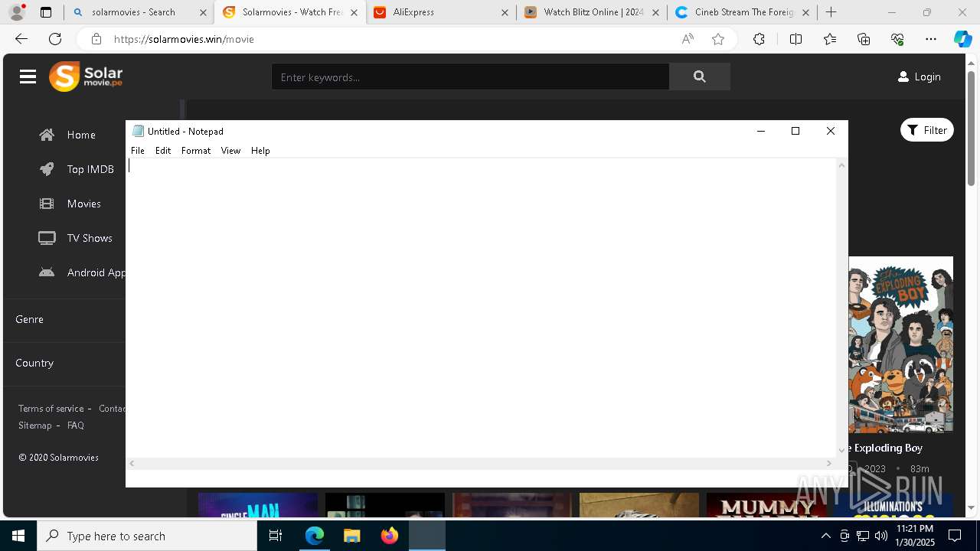The height and width of the screenshot is (551, 980).
Task: Open the hamburger menu on Solarmovies
Action: point(28,77)
